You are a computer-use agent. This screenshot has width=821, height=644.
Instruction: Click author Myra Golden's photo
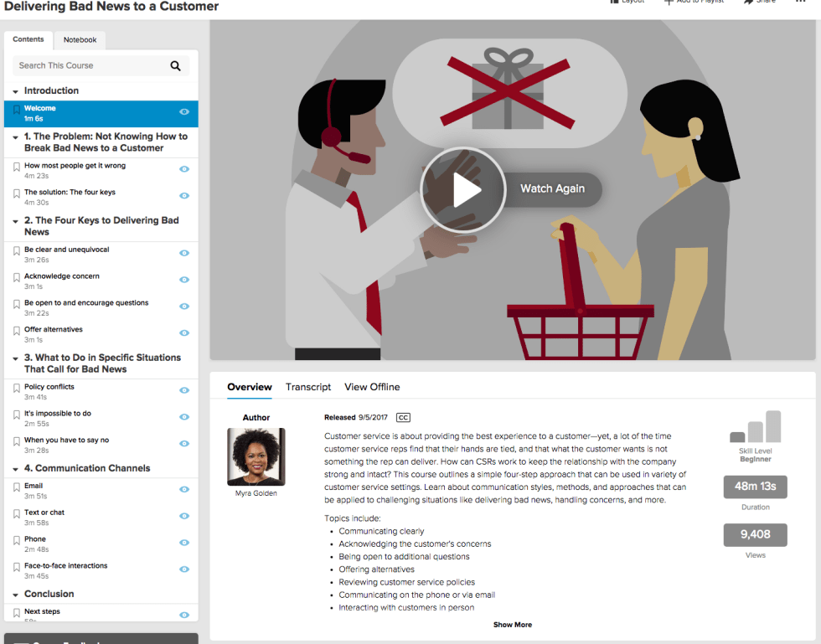coord(256,456)
